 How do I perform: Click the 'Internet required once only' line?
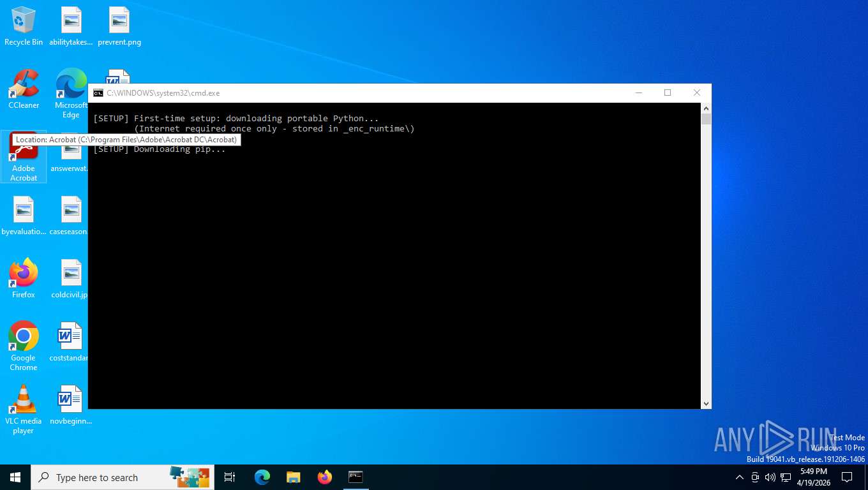[274, 129]
